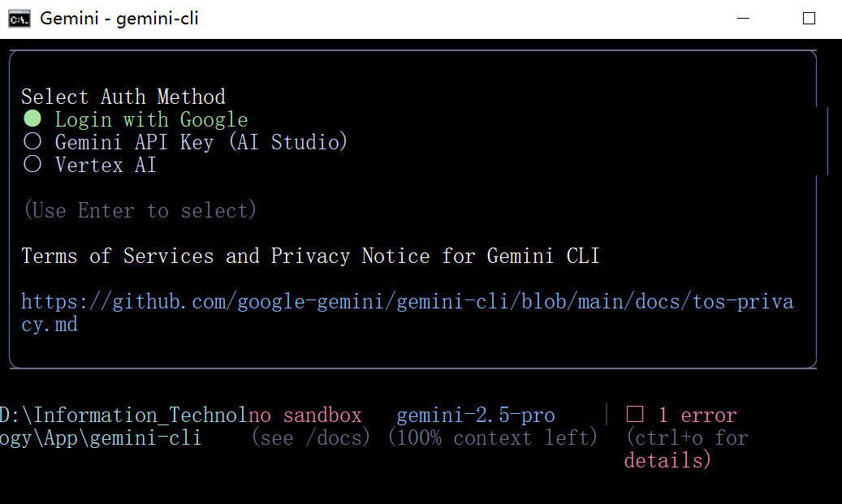The image size is (842, 504).
Task: Click the '(Use Enter to select)' instruction text
Action: (140, 209)
